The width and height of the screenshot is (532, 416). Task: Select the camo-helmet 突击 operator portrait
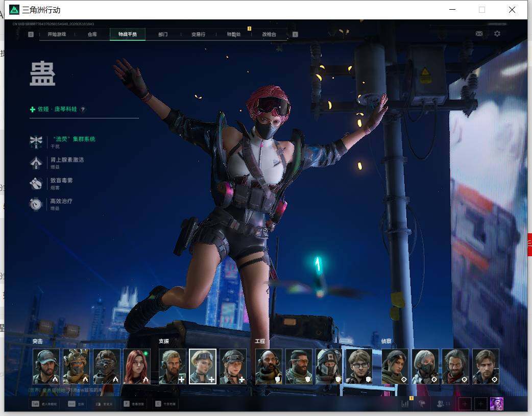pyautogui.click(x=77, y=366)
